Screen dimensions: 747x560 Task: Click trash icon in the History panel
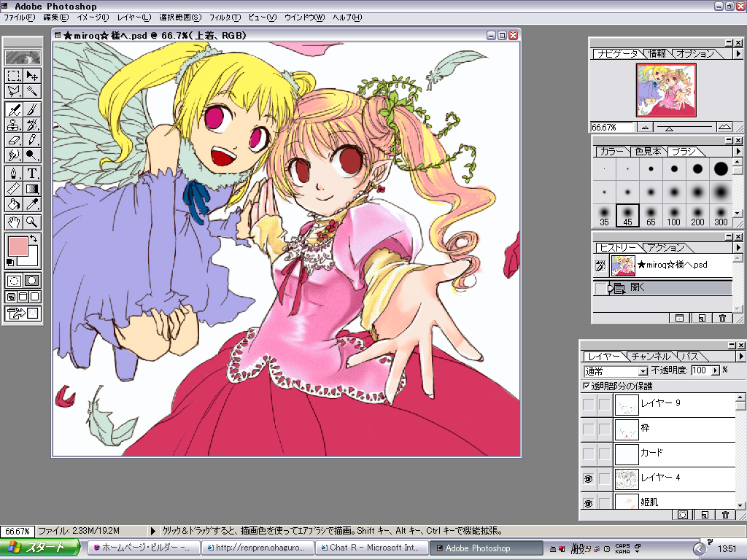click(x=722, y=318)
